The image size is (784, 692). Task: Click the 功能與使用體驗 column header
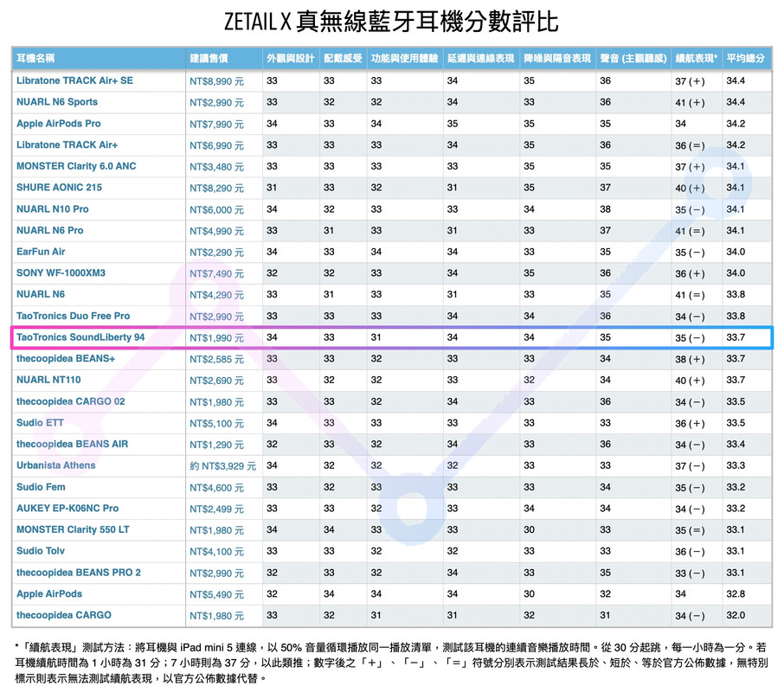[404, 59]
